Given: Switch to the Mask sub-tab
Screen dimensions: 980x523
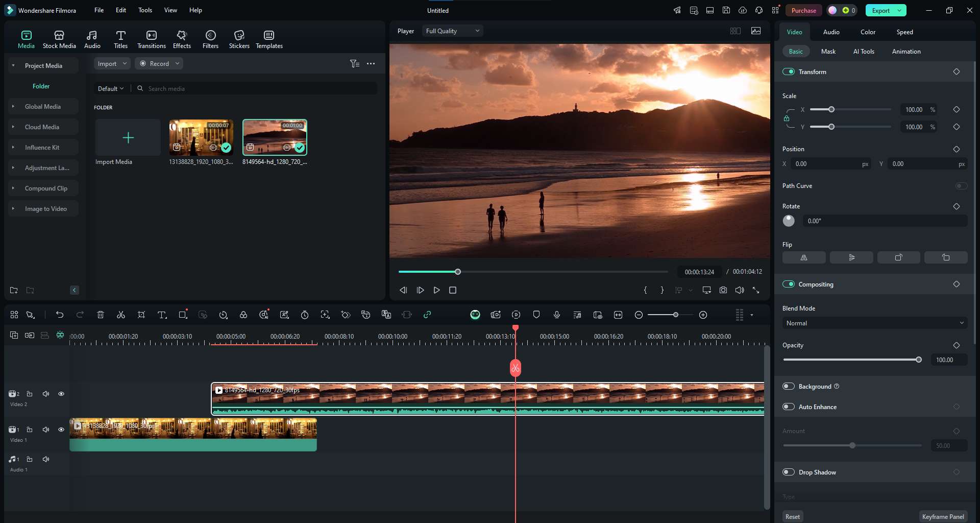Looking at the screenshot, I should (828, 51).
